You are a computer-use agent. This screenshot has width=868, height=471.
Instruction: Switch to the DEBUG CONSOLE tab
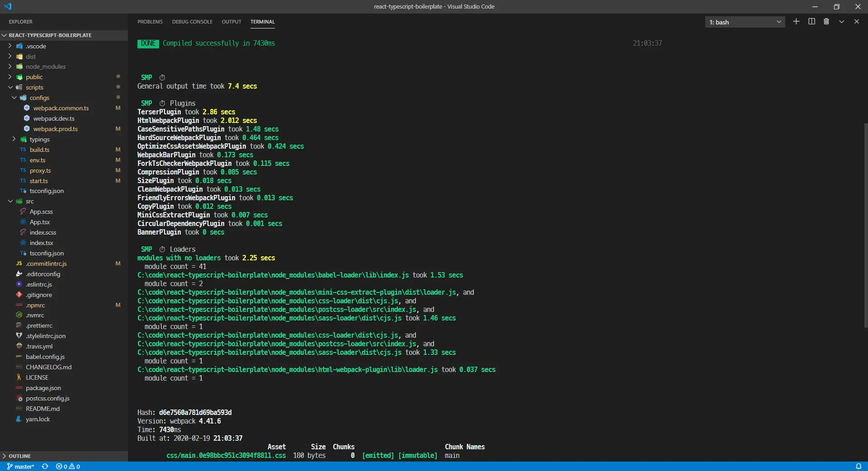(192, 22)
